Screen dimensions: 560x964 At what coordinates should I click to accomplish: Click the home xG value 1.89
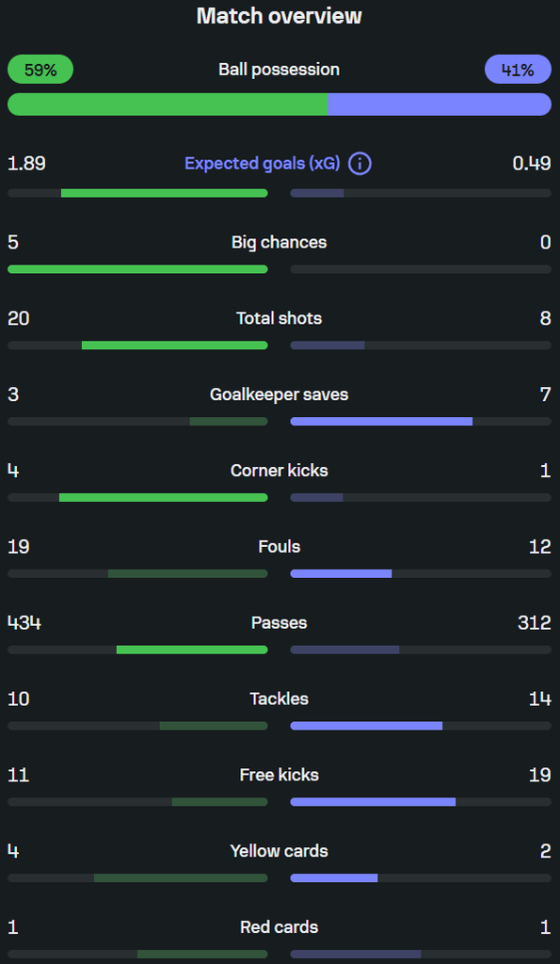tap(26, 164)
